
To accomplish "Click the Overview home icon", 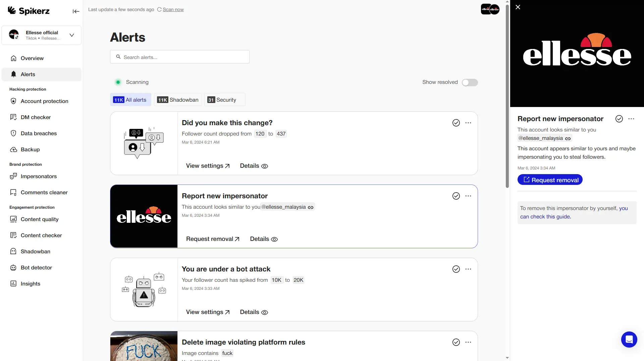I will click(x=13, y=58).
